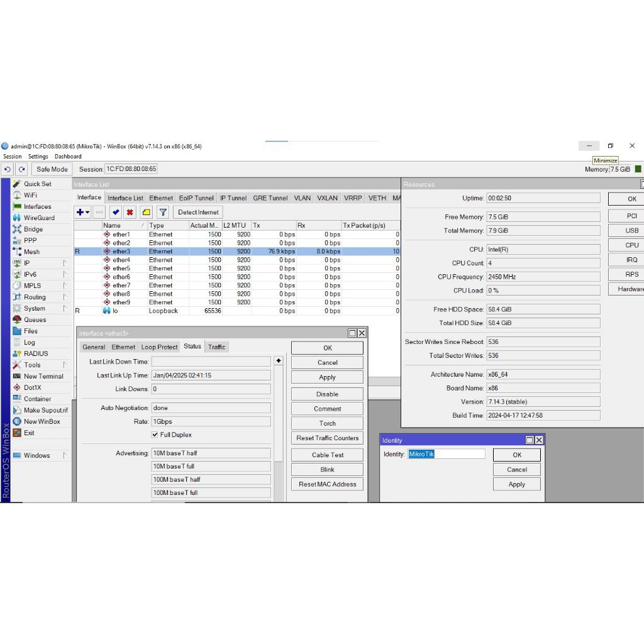Image resolution: width=644 pixels, height=644 pixels.
Task: Disable selected interface with red X
Action: pyautogui.click(x=130, y=213)
